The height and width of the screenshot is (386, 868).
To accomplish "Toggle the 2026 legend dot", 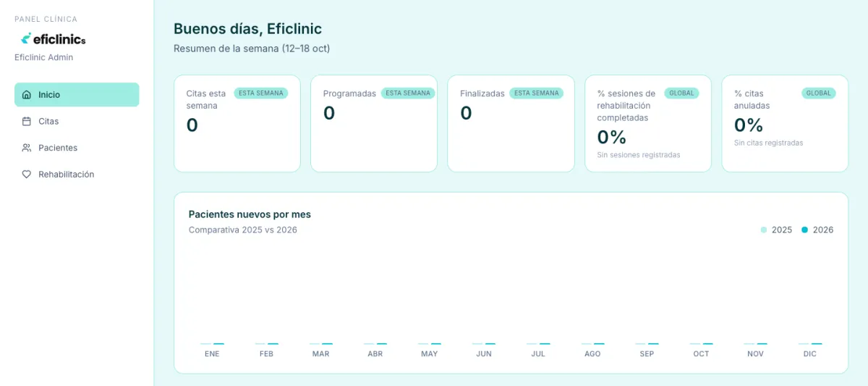I will pos(805,230).
